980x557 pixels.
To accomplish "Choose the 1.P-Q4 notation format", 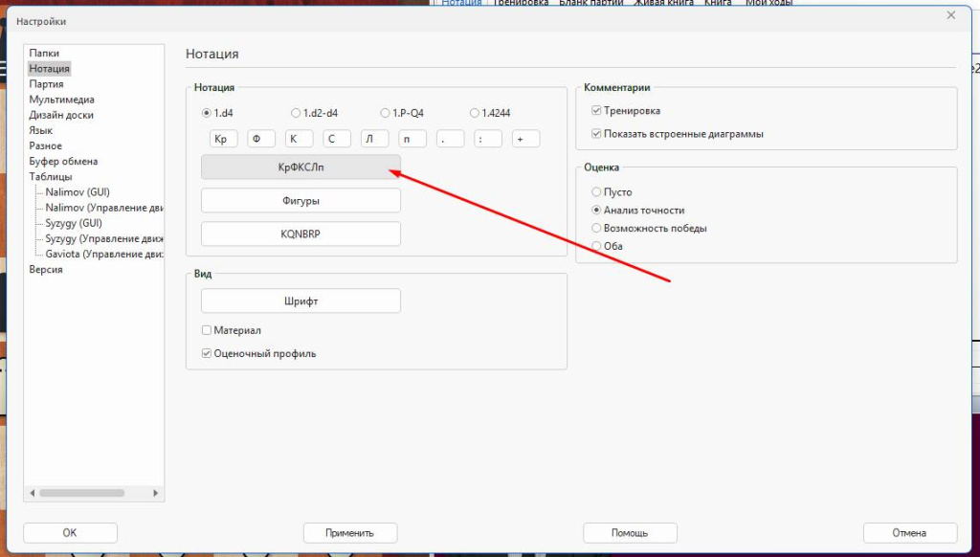I will [384, 112].
